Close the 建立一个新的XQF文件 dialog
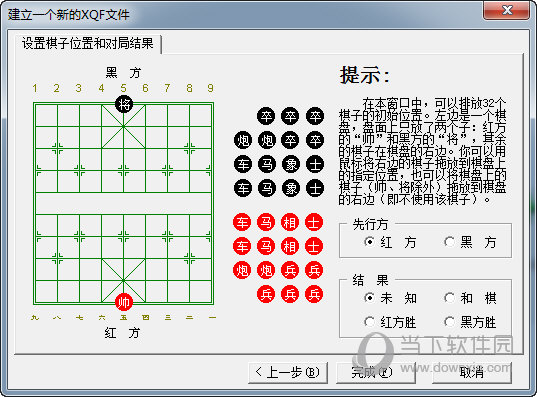 point(507,10)
